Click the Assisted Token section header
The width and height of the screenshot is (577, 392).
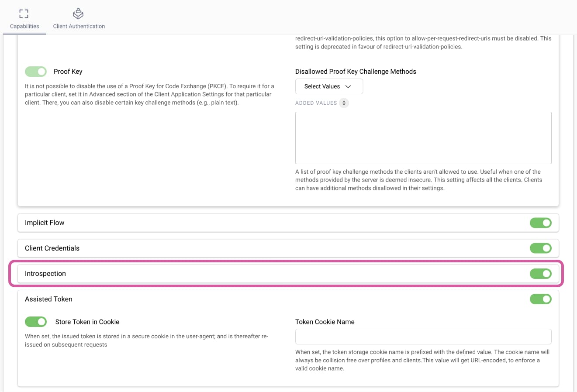48,299
